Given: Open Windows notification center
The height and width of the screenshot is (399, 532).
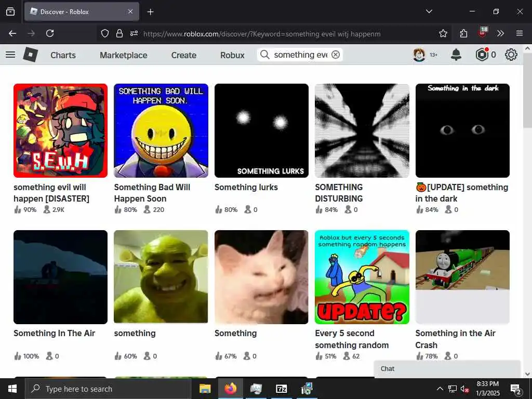Looking at the screenshot, I should (x=516, y=389).
